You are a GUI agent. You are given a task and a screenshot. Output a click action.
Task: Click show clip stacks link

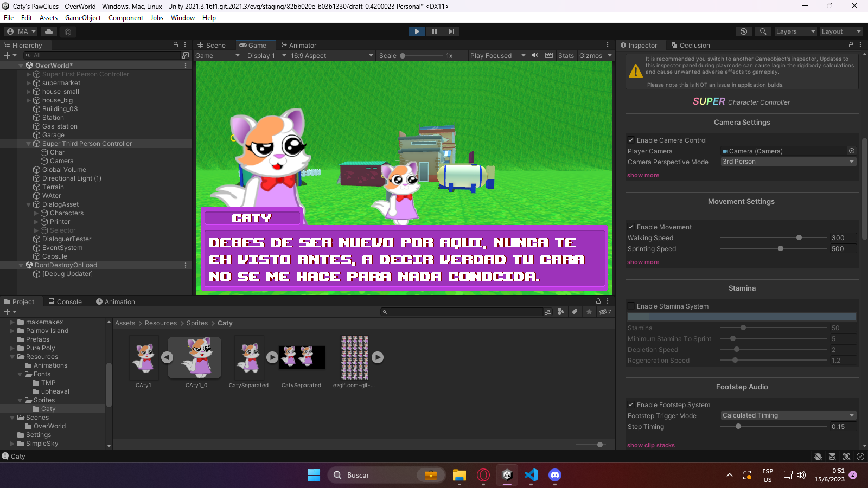[651, 445]
